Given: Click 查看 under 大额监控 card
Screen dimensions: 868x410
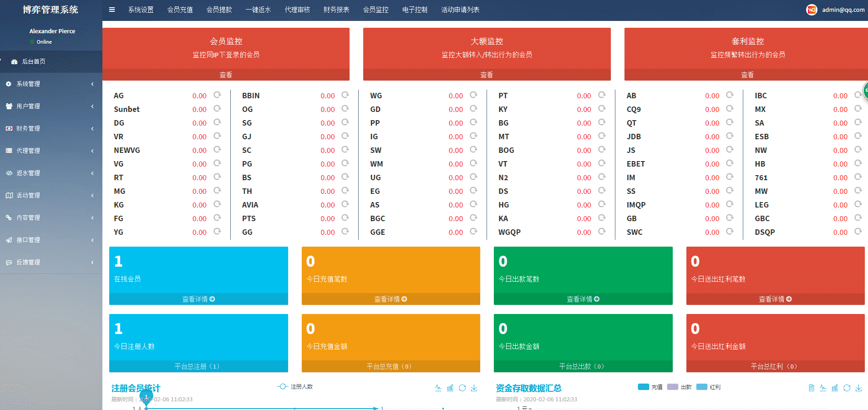Looking at the screenshot, I should (487, 75).
